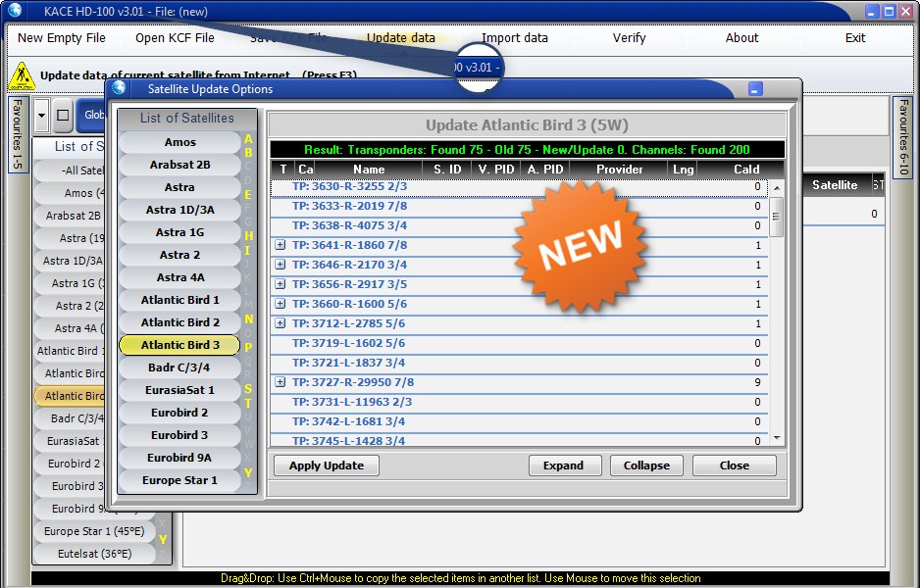
Task: Select Europe Star 1 (45°E) in main window
Action: point(94,532)
